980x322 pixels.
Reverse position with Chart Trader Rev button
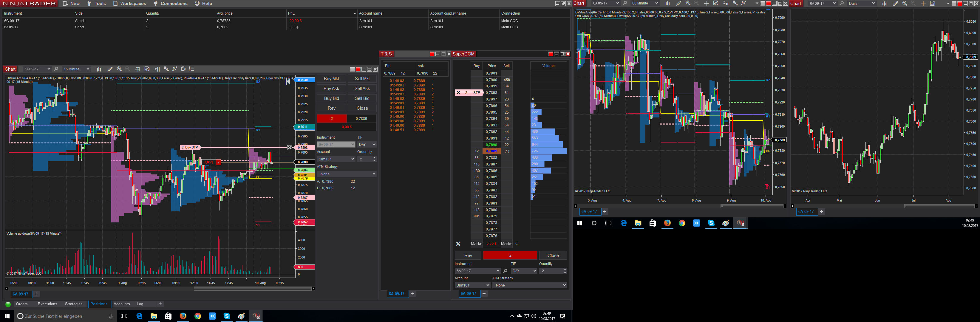[x=331, y=108]
